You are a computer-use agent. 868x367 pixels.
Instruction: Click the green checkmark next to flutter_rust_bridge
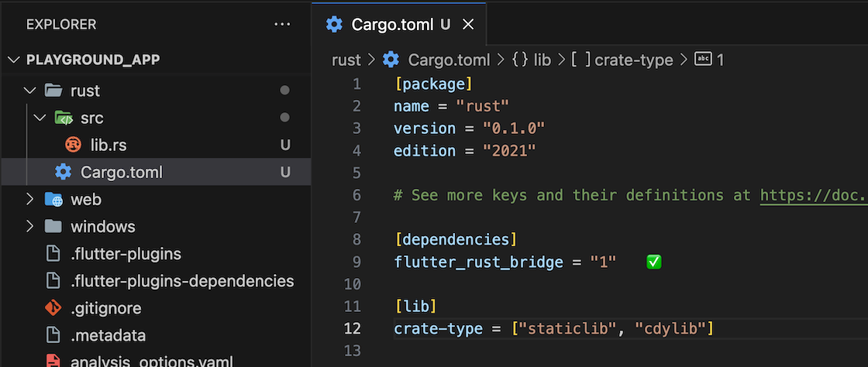point(654,262)
